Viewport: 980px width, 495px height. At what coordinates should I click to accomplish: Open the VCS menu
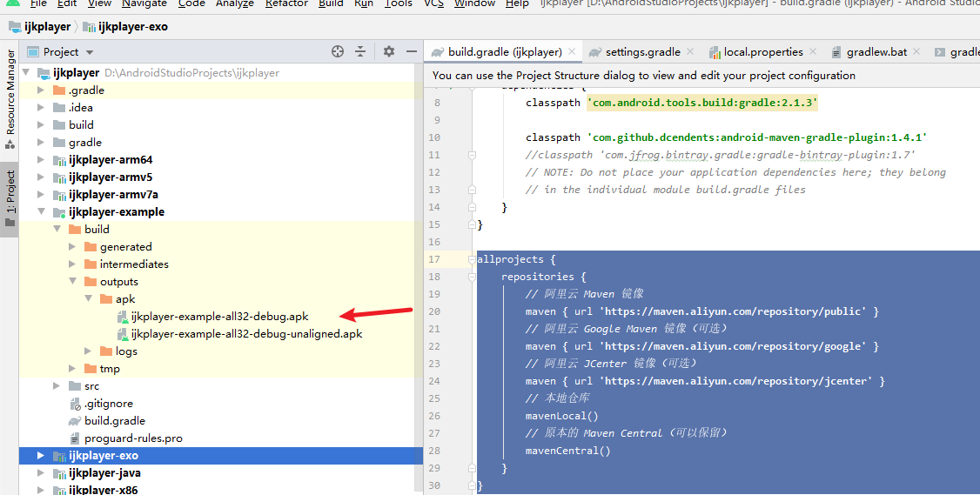coord(433,3)
